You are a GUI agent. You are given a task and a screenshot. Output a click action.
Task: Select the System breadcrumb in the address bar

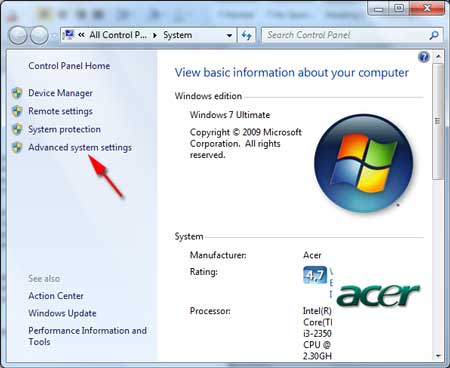tap(178, 35)
